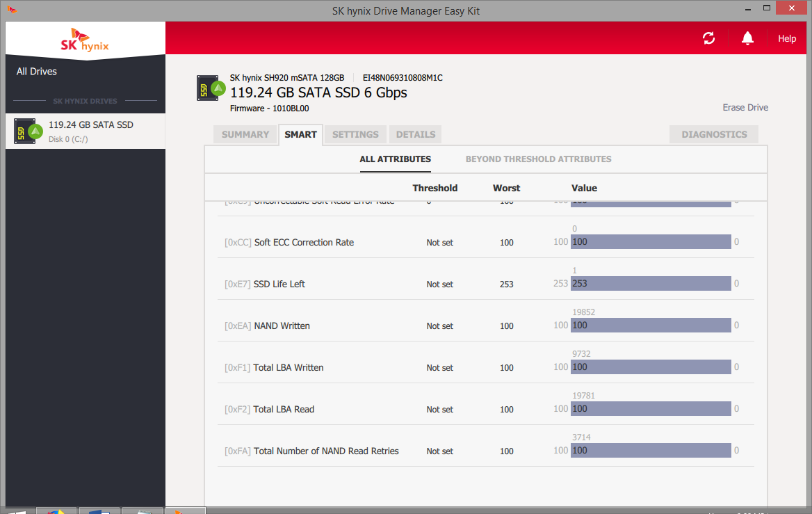Open the notifications bell icon
This screenshot has width=812, height=514.
click(747, 38)
